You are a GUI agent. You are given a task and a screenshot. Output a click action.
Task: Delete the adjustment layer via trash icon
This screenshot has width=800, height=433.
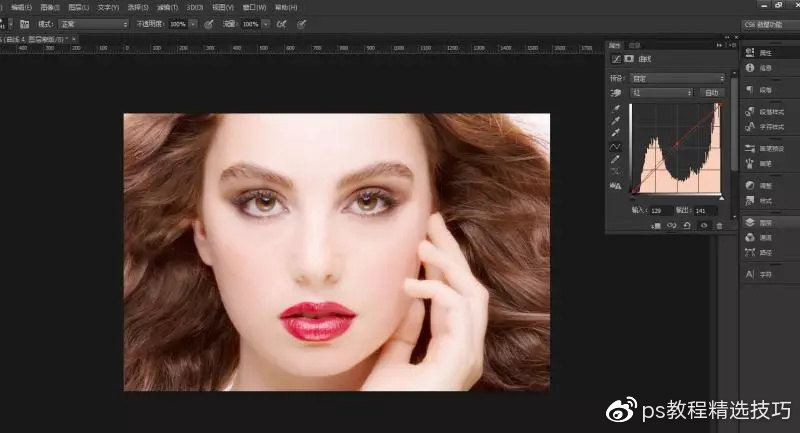[x=719, y=226]
